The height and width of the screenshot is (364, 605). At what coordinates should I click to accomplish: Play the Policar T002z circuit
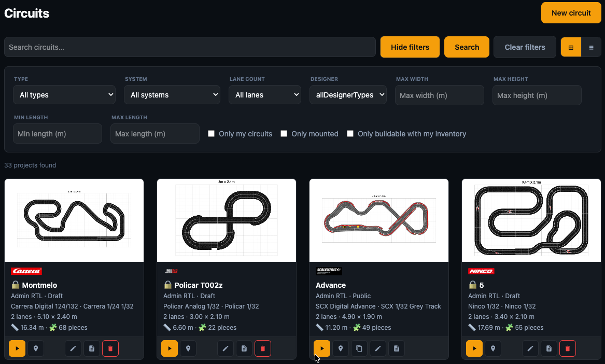pyautogui.click(x=170, y=348)
